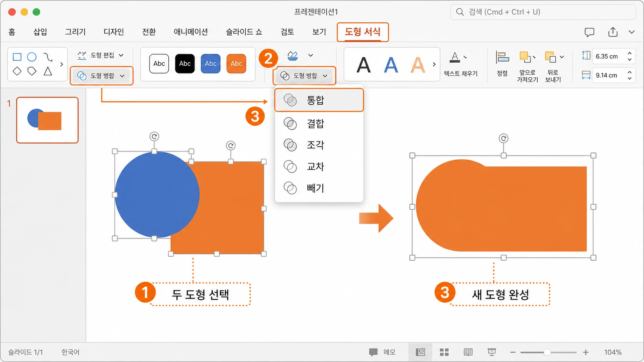
Task: Apply white outlined Abc shape style
Action: click(159, 63)
